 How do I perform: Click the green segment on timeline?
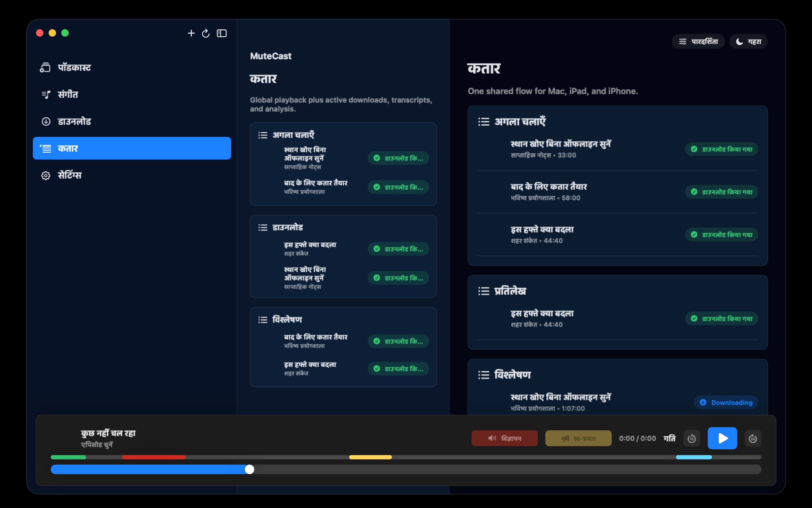point(68,457)
